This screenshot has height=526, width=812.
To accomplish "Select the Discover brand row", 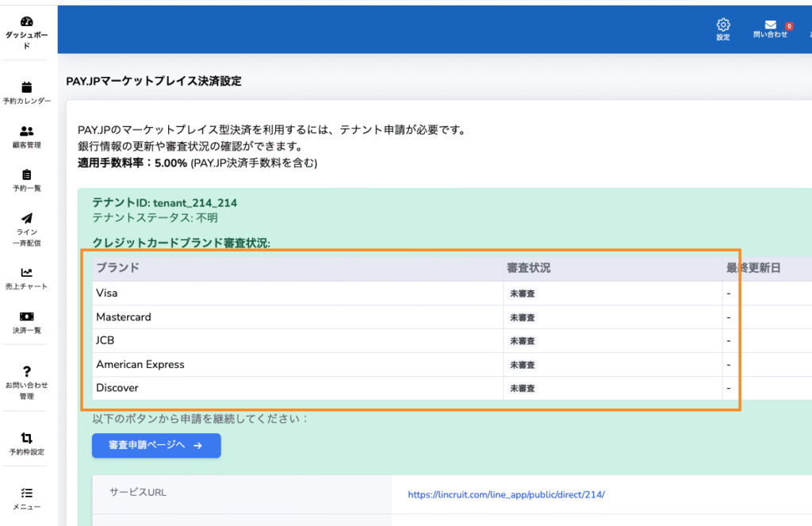I will pos(452,388).
